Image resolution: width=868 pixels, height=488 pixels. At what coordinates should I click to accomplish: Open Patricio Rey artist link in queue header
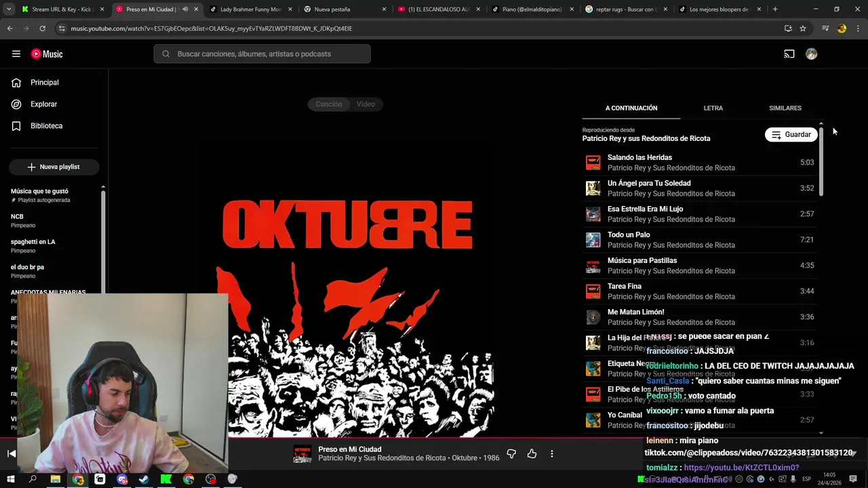646,138
